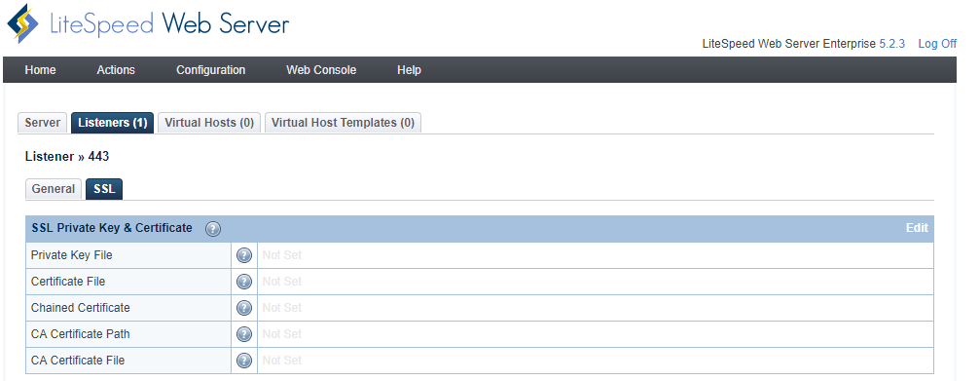
Task: Open the Home menu
Action: click(x=40, y=70)
